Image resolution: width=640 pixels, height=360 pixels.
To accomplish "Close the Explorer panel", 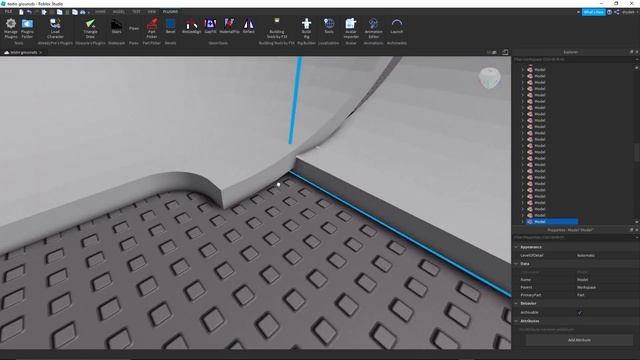I will [637, 52].
